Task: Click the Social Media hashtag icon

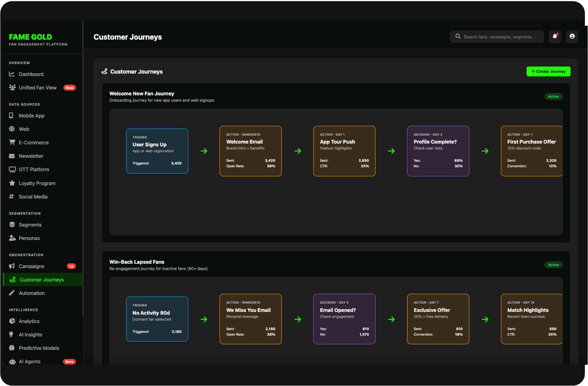Action: point(11,196)
